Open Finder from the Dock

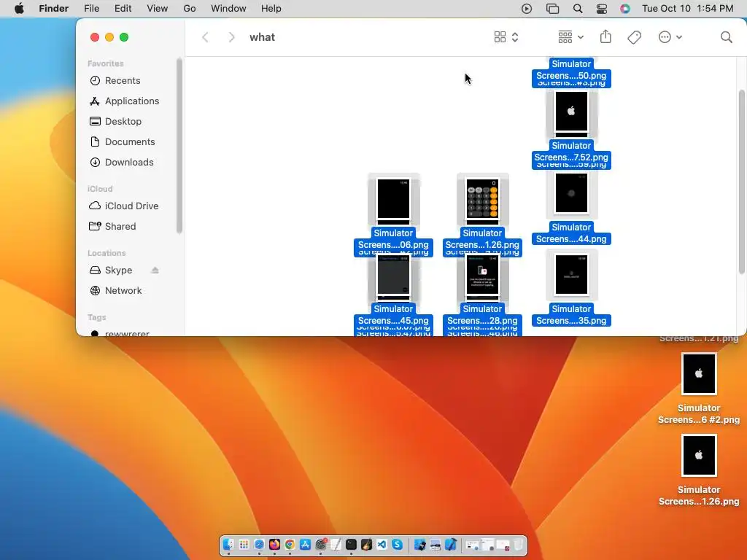[228, 544]
